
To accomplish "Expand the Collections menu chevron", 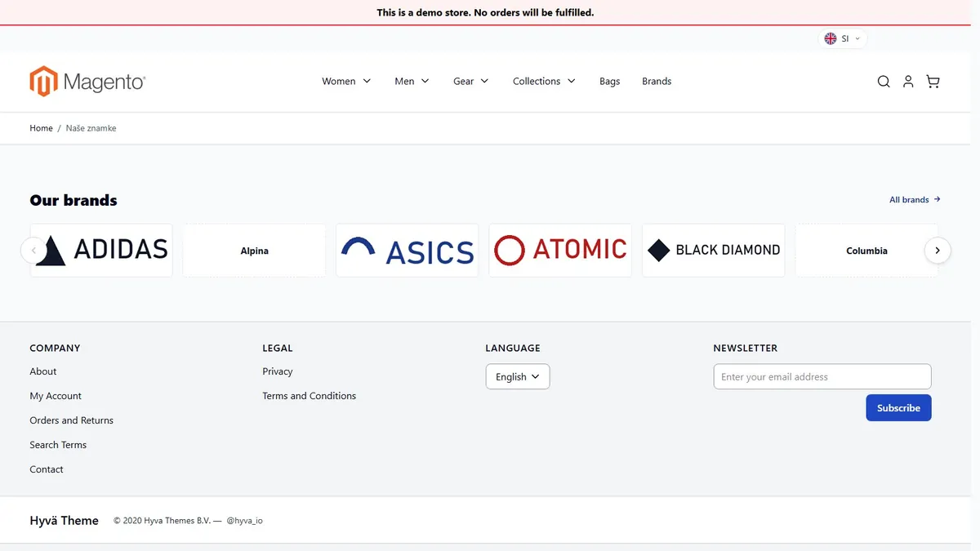I will (x=571, y=81).
